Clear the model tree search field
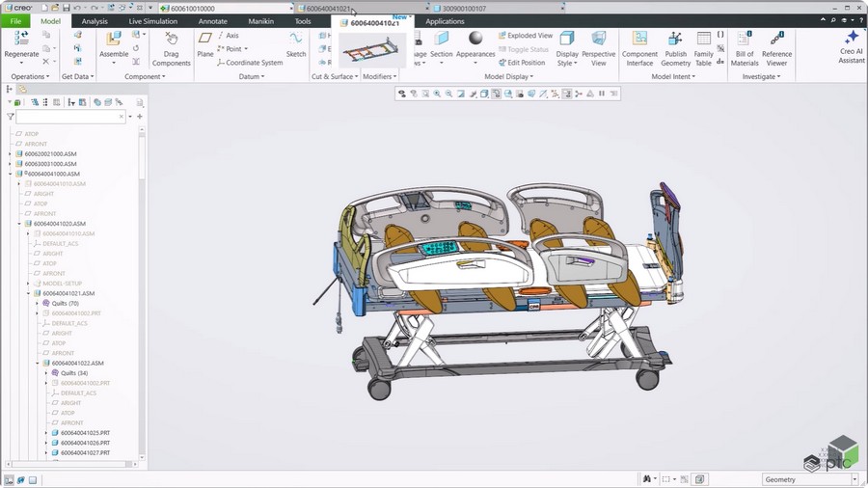 (122, 116)
